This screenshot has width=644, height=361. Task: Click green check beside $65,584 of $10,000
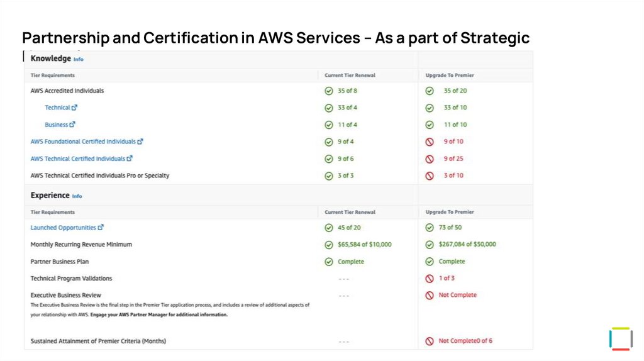(329, 245)
